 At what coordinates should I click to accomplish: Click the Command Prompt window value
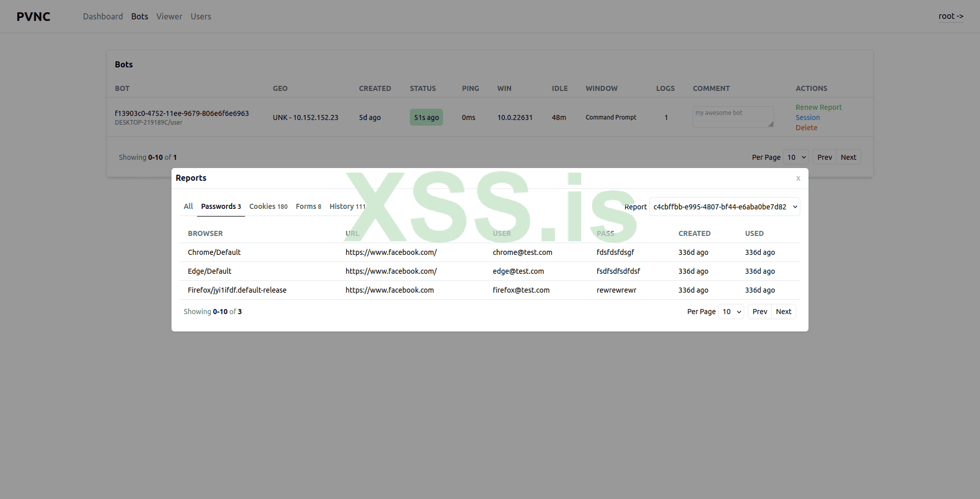(611, 117)
